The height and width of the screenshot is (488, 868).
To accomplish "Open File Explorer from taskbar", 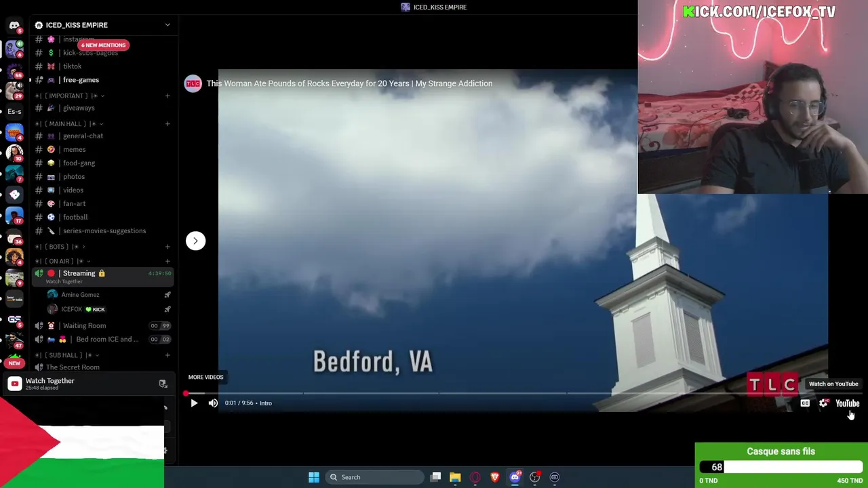I will (455, 477).
